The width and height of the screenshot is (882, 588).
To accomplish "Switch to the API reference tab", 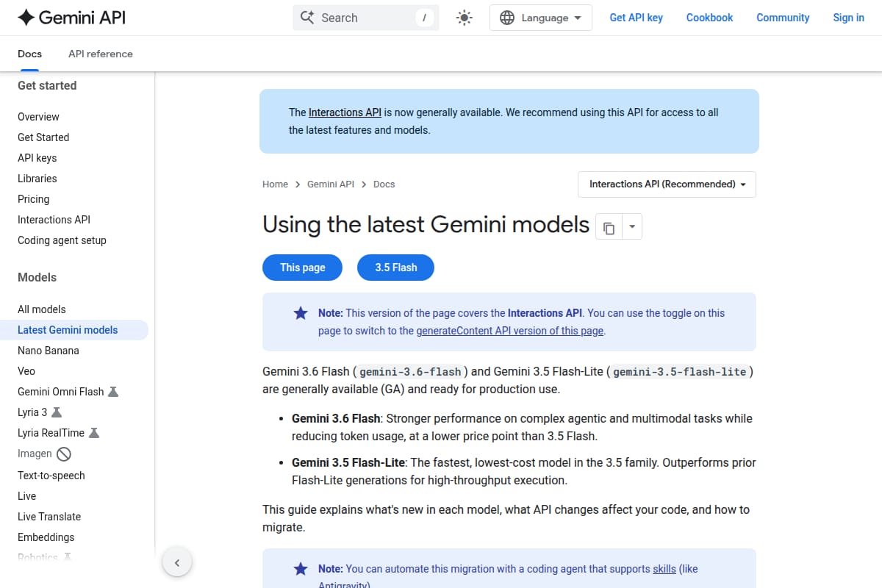I will point(101,54).
